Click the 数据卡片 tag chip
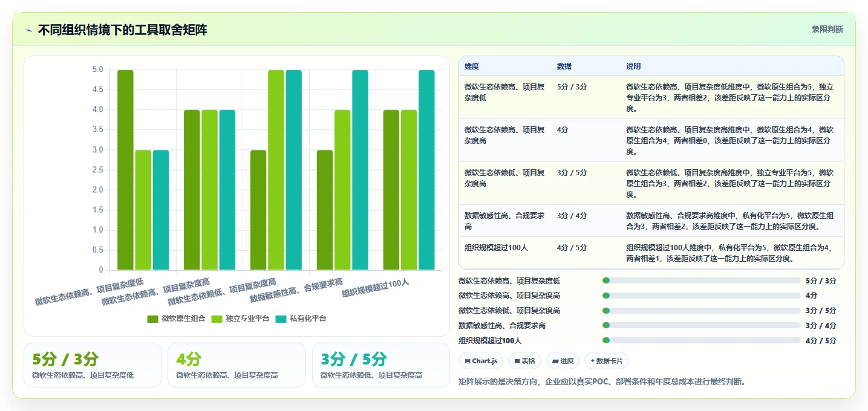Viewport: 868px width, 411px height. click(606, 361)
